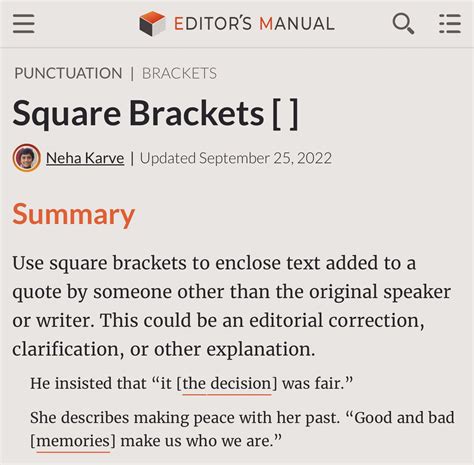Open the Neha Karve author link

coord(85,158)
